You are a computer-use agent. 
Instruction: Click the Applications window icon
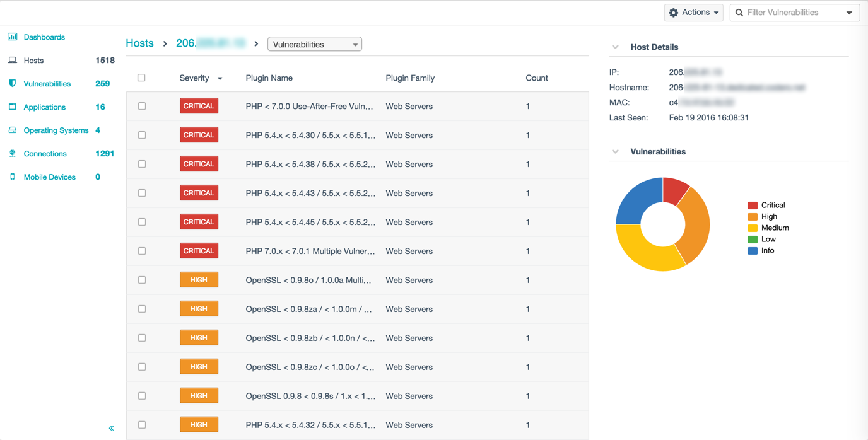(12, 107)
